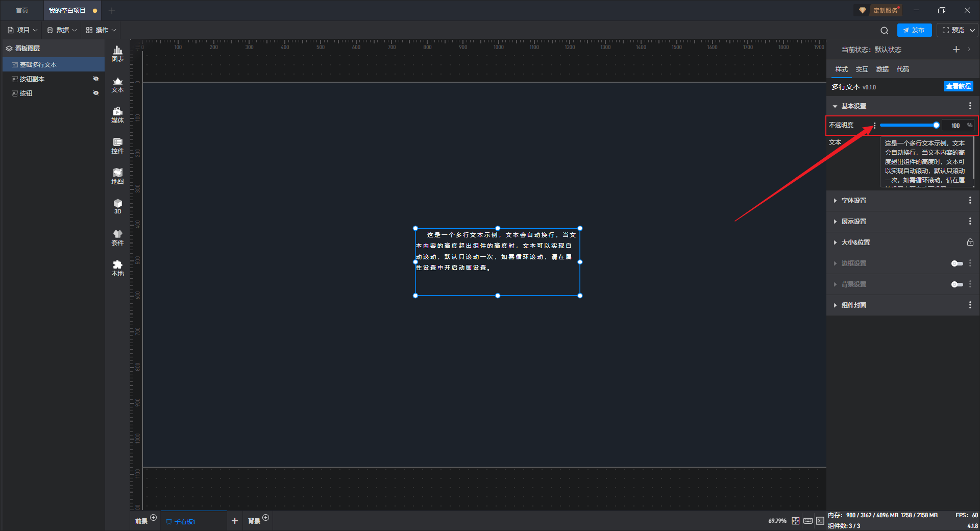
Task: Open a new project tab
Action: click(x=112, y=10)
